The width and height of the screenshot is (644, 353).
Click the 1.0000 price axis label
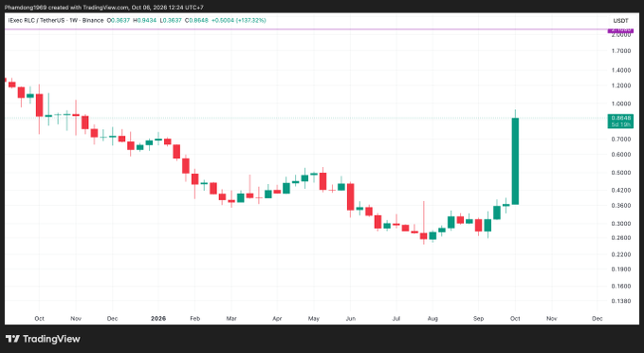tap(620, 104)
